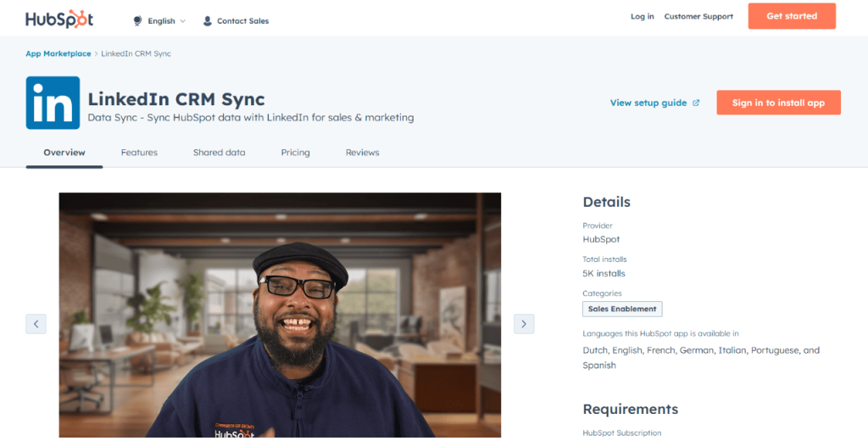Click the external link icon beside setup guide

point(696,103)
